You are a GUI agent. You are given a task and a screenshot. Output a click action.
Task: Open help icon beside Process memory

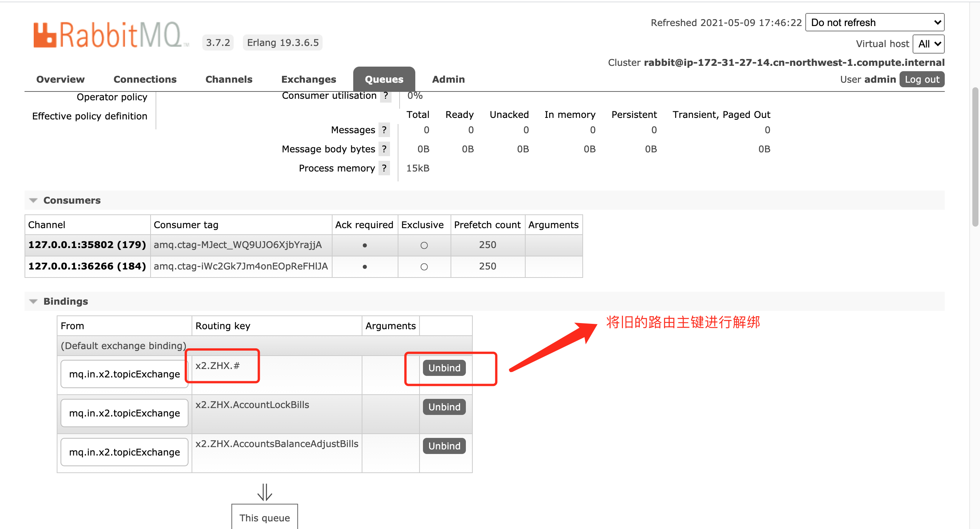(384, 168)
